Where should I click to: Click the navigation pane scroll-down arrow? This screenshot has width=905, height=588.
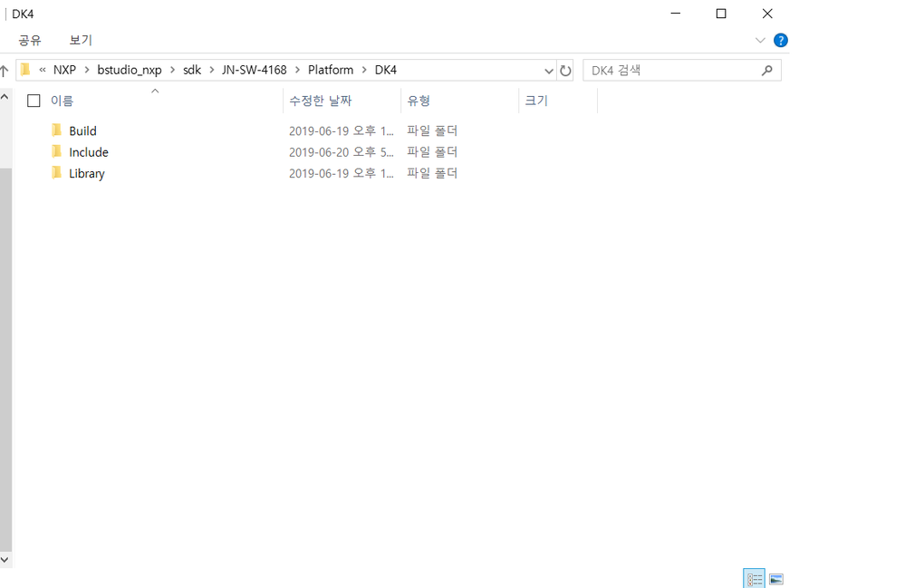click(5, 560)
